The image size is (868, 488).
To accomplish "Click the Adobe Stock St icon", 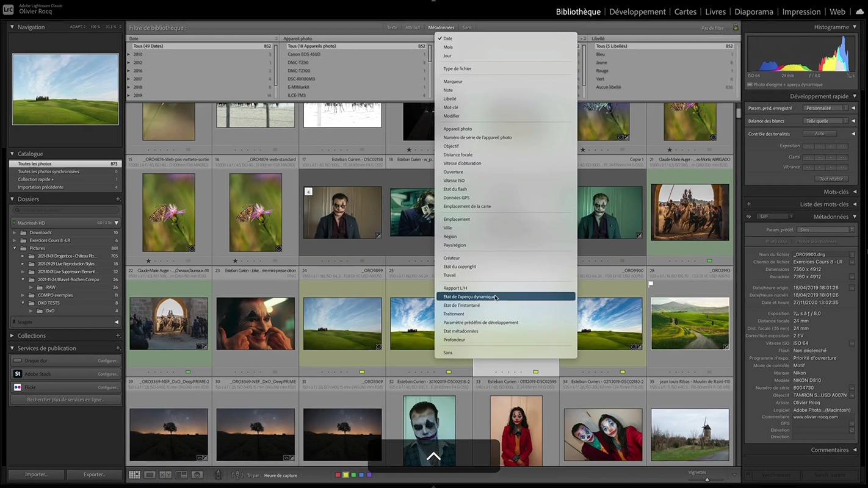I will (18, 374).
